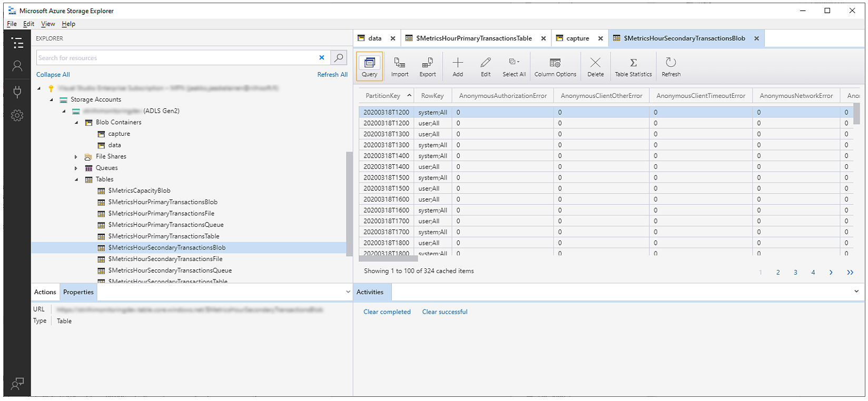
Task: Click the Query toolbar button
Action: click(370, 67)
